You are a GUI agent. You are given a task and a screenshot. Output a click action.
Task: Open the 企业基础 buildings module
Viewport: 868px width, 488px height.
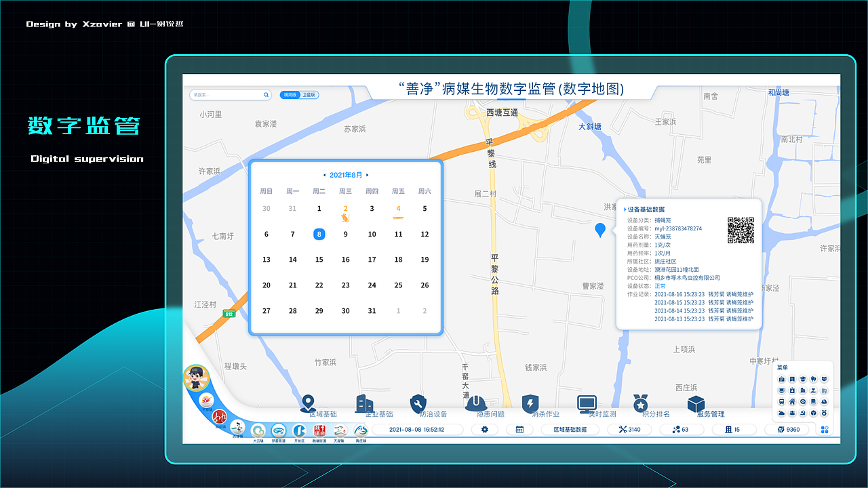click(364, 403)
